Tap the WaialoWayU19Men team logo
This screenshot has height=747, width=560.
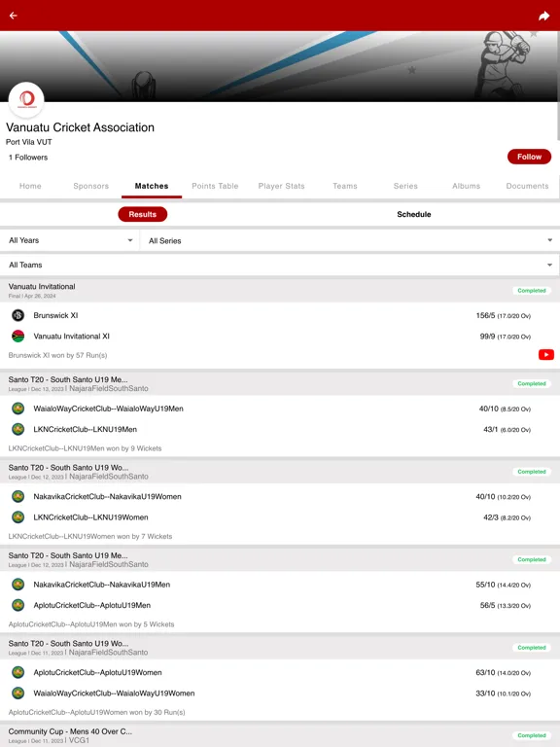(x=18, y=409)
